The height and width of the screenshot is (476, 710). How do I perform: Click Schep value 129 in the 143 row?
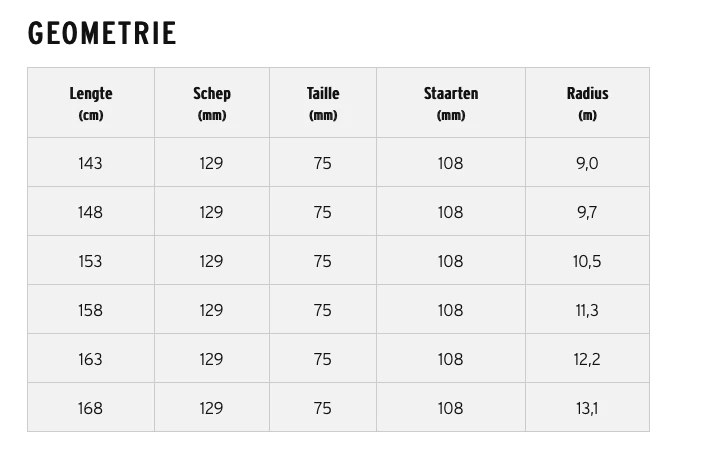tap(212, 163)
